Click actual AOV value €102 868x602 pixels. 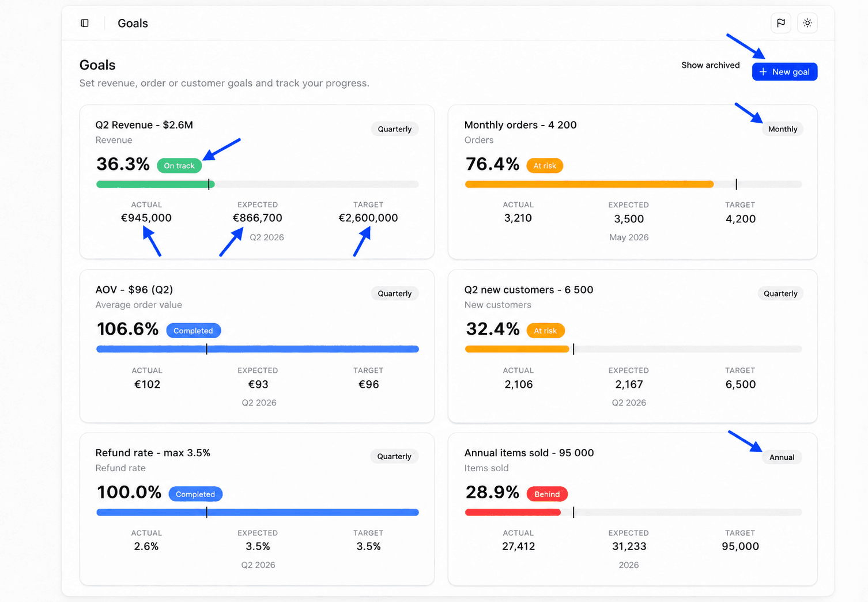click(x=147, y=384)
